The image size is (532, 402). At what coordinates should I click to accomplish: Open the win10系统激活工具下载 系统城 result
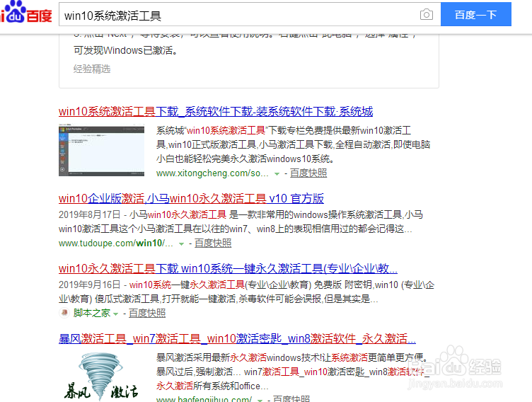click(216, 111)
